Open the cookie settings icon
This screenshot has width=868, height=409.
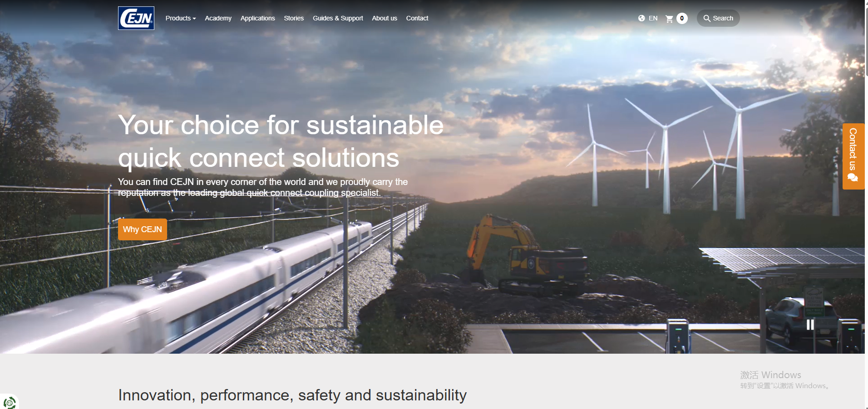point(9,402)
